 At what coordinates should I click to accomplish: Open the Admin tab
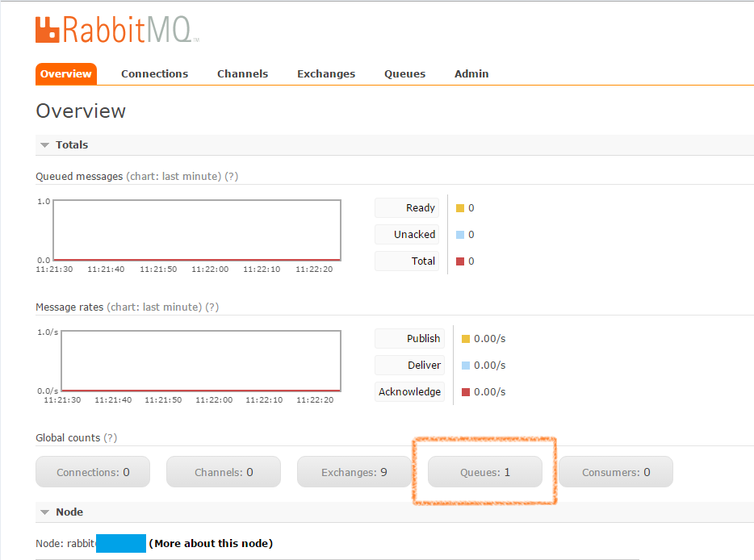[x=471, y=74]
